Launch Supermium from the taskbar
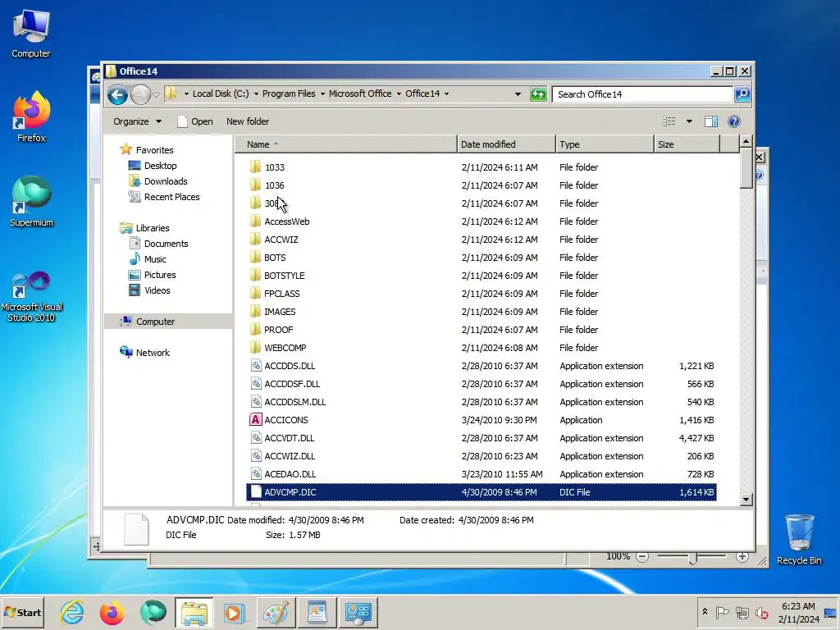 (153, 612)
